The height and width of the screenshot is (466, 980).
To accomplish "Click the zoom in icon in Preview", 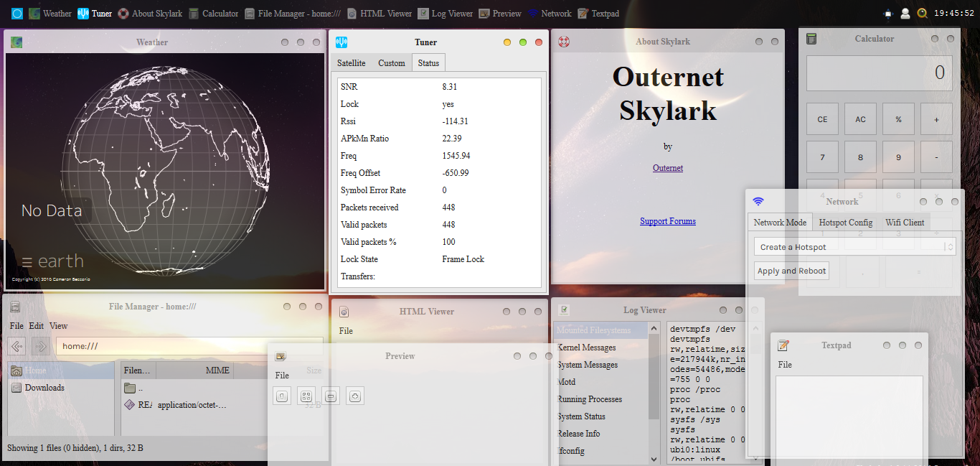I will (x=354, y=396).
